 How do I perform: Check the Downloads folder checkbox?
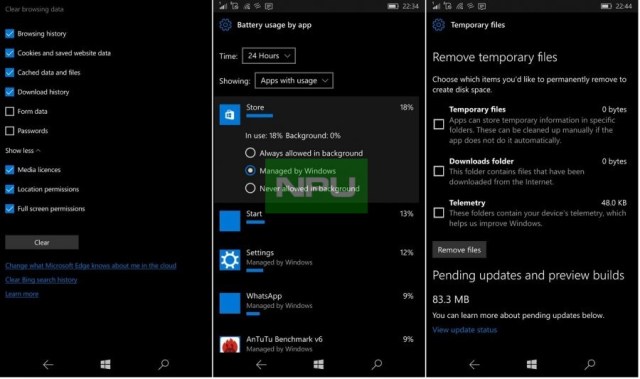click(x=439, y=171)
